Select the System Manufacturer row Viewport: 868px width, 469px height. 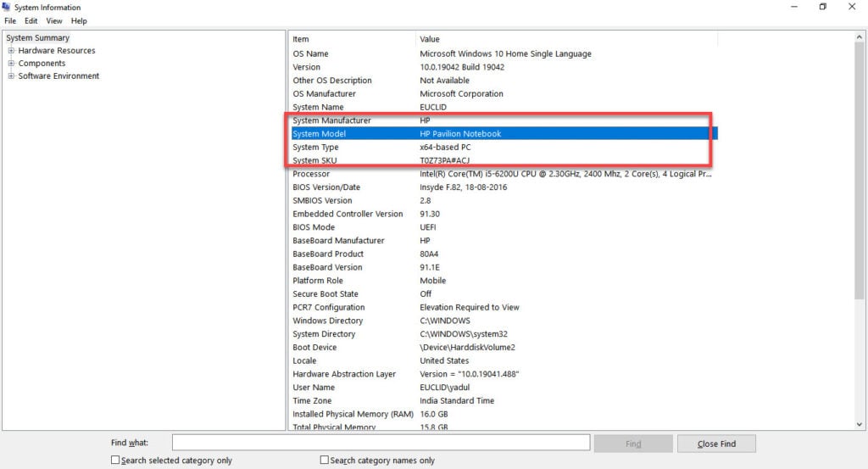click(504, 120)
